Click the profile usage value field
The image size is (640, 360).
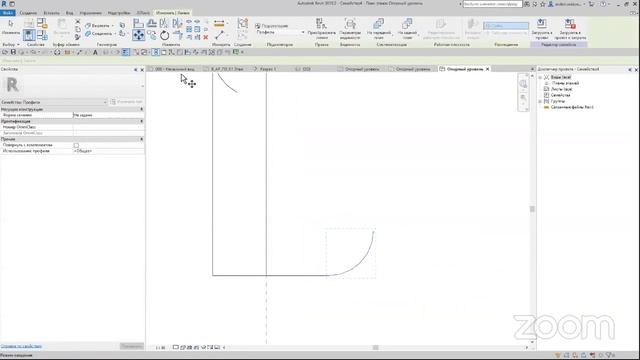[109, 151]
